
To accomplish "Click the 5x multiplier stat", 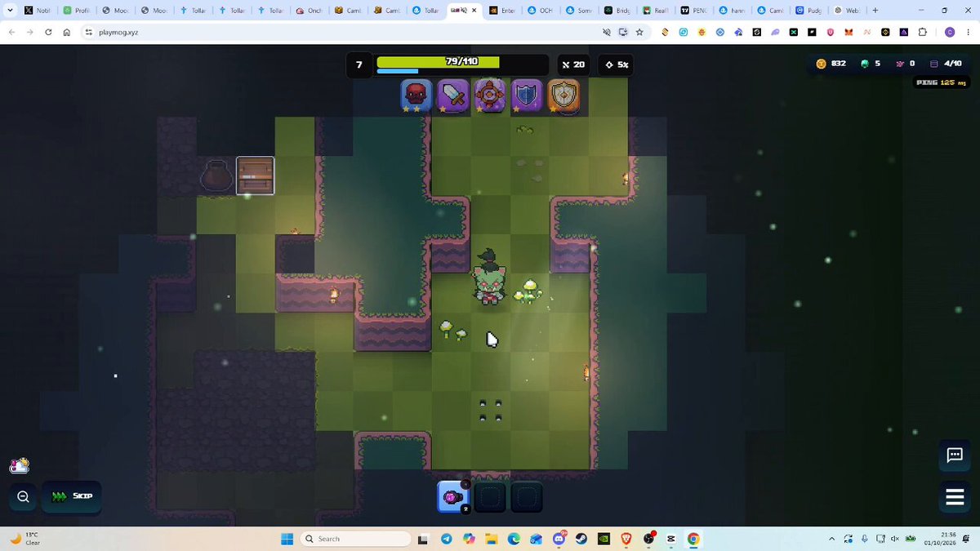I will [617, 64].
